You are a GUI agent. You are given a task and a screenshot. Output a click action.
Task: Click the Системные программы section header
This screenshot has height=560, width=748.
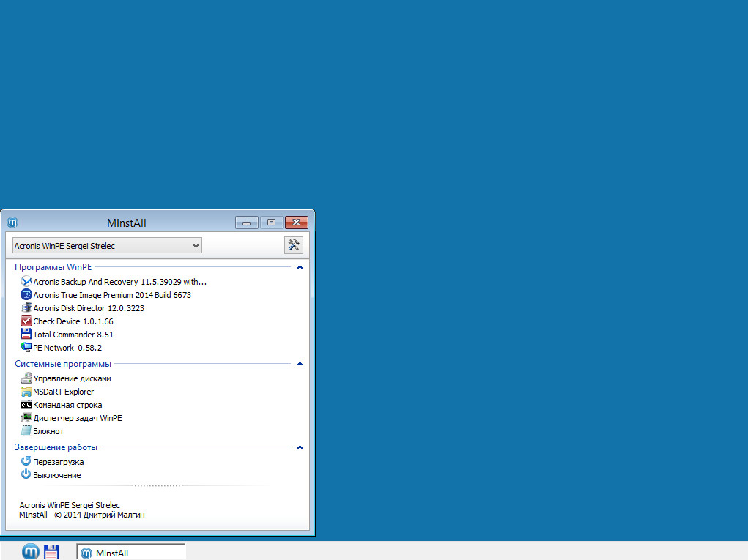coord(63,364)
